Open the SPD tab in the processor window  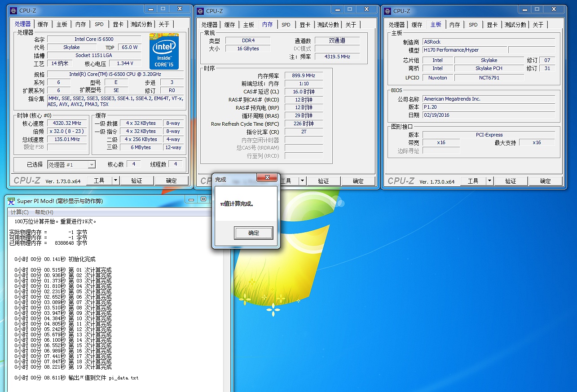99,25
